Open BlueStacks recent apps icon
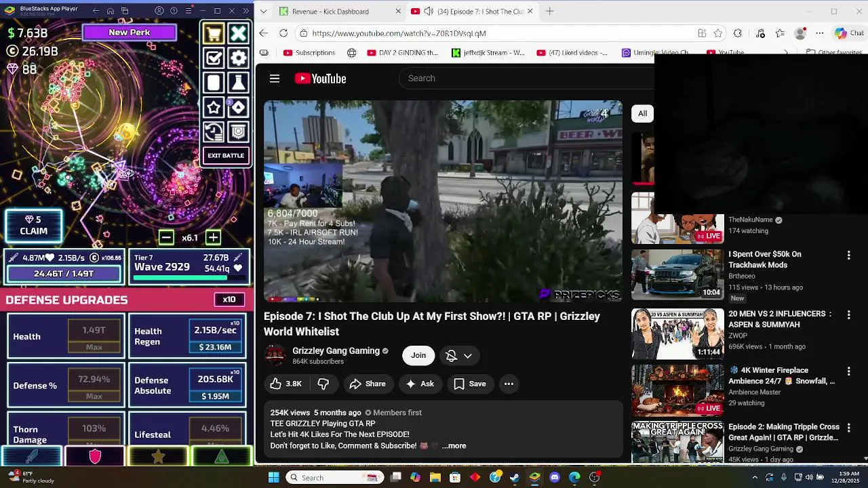The height and width of the screenshot is (488, 868). 125,11
